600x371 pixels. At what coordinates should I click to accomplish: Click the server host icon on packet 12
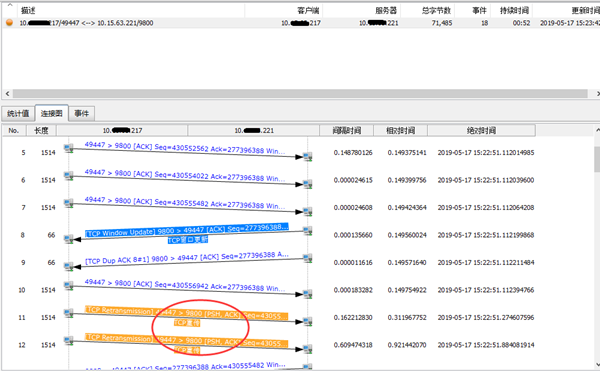[308, 349]
